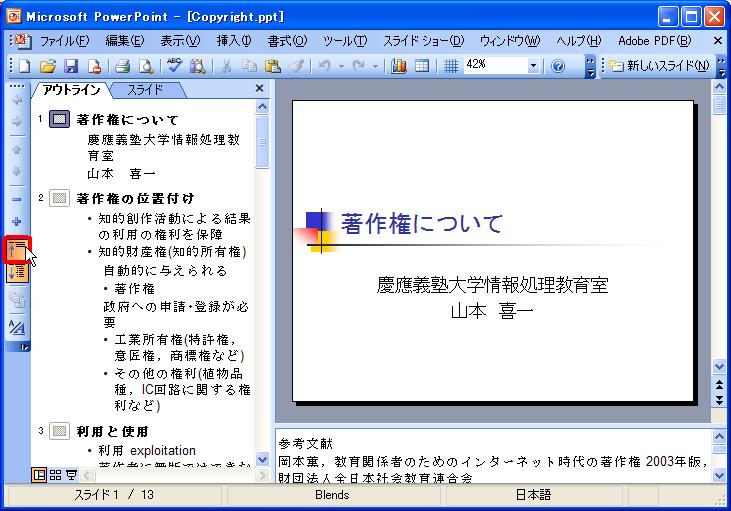Open the toolbar options beside 新しいスライド
731x511 pixels.
(721, 66)
